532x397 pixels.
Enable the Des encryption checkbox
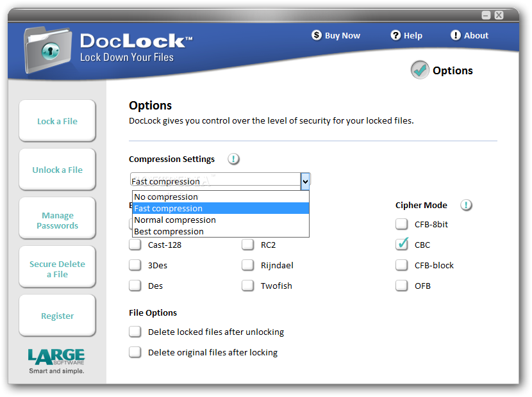click(135, 286)
